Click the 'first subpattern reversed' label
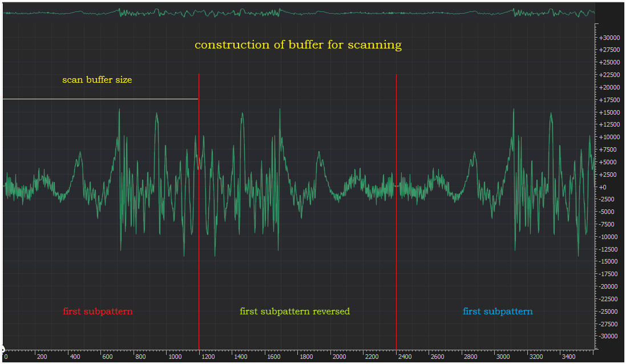This screenshot has width=626, height=364. (x=294, y=312)
